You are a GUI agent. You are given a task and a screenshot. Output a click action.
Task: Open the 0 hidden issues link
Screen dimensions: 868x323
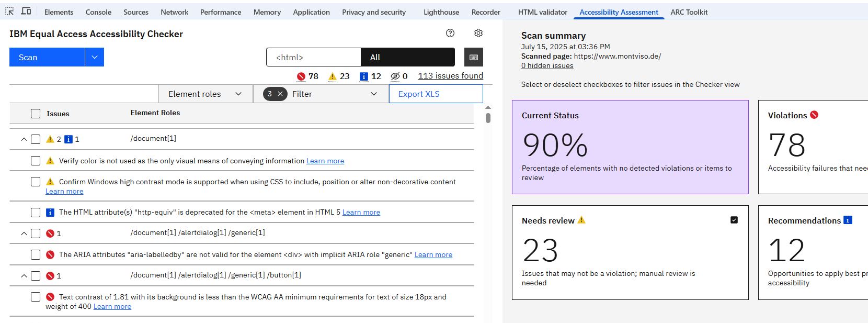point(547,65)
